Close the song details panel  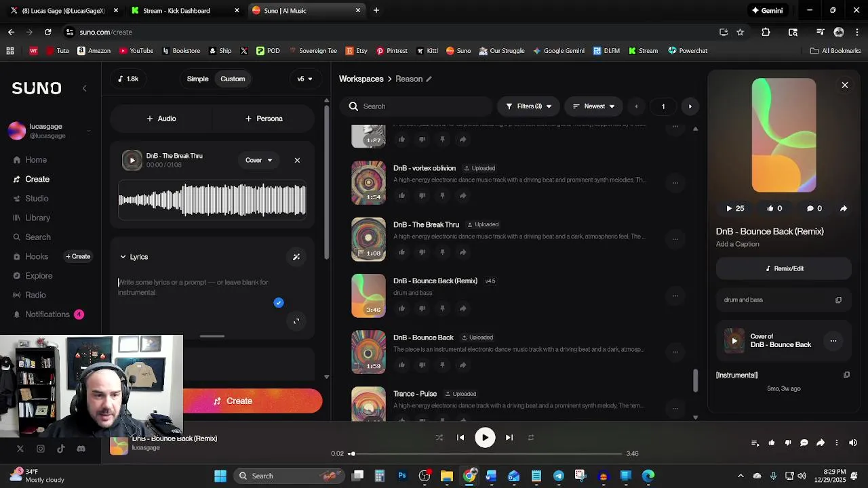tap(845, 85)
